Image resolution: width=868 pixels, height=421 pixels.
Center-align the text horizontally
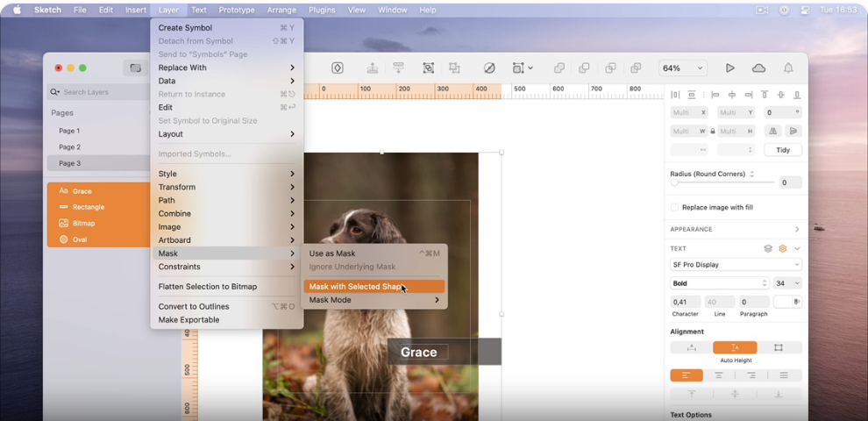point(718,375)
